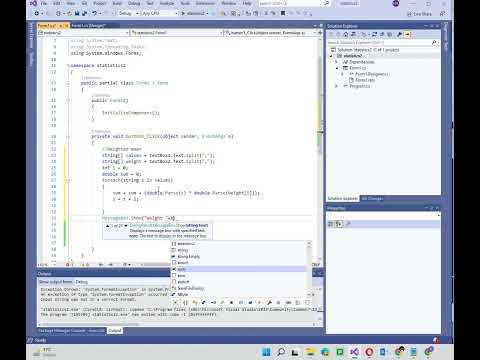480x360 pixels.
Task: Collapse the statistics2 project node
Action: click(331, 56)
